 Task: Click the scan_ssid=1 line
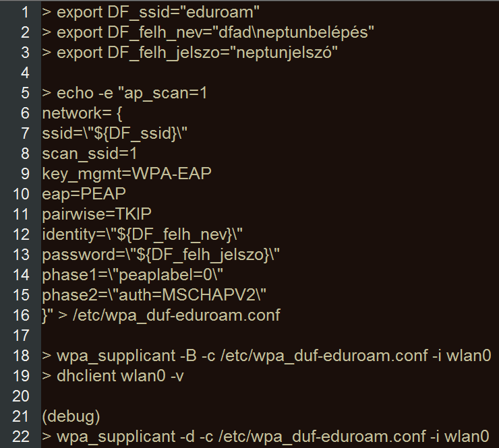coord(90,154)
